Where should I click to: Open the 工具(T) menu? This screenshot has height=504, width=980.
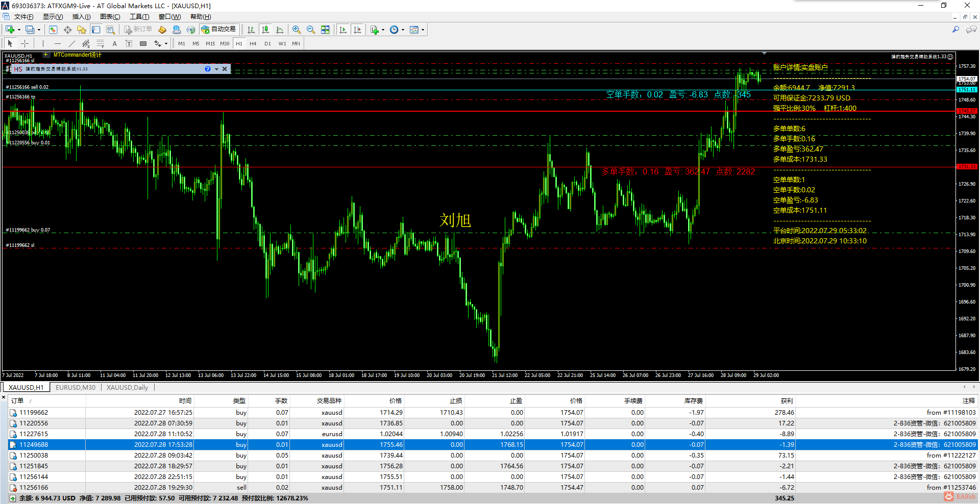pos(139,17)
